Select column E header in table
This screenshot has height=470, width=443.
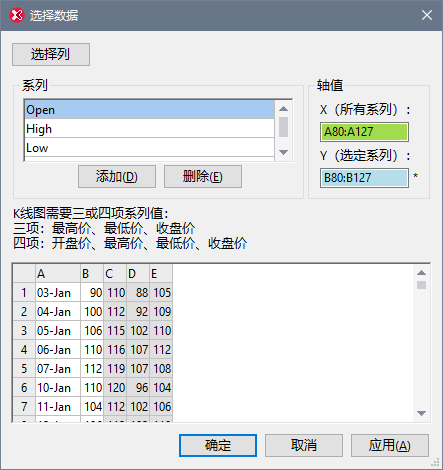[x=161, y=274]
